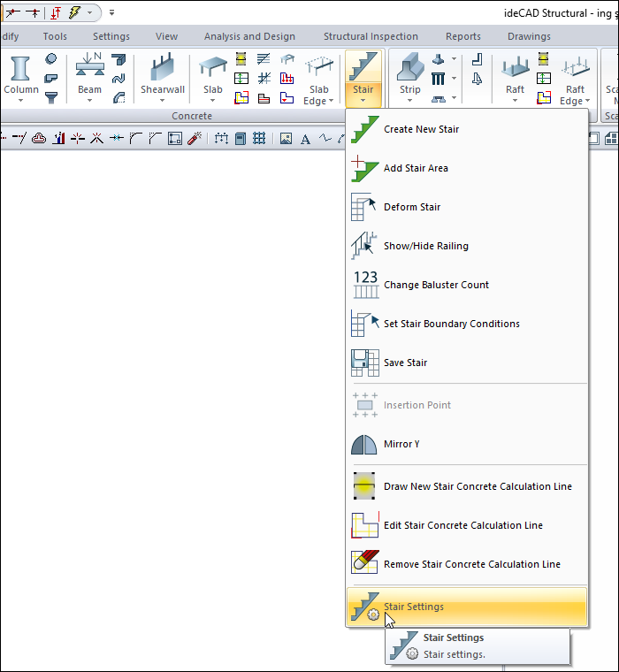Open the Raft dropdown arrow

[x=515, y=101]
